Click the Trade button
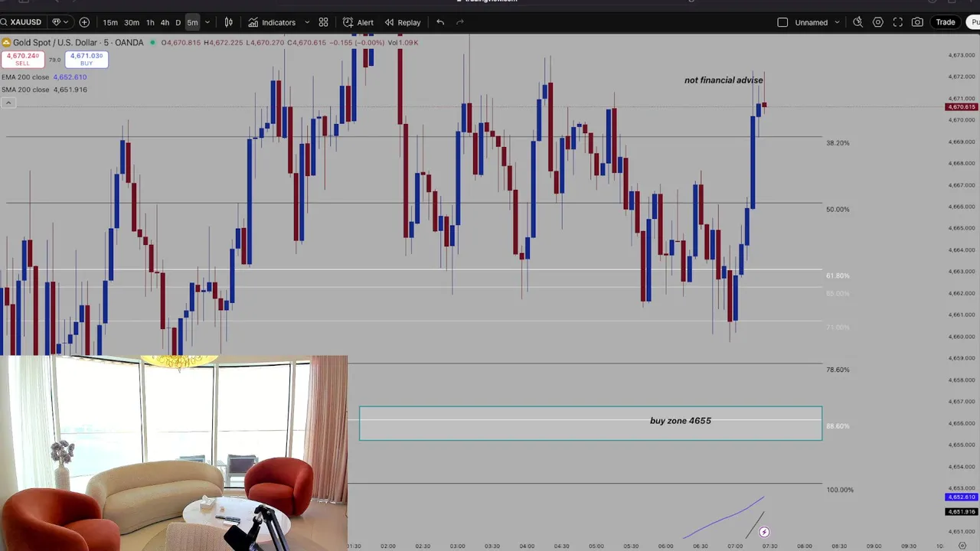The width and height of the screenshot is (980, 551). [x=946, y=22]
